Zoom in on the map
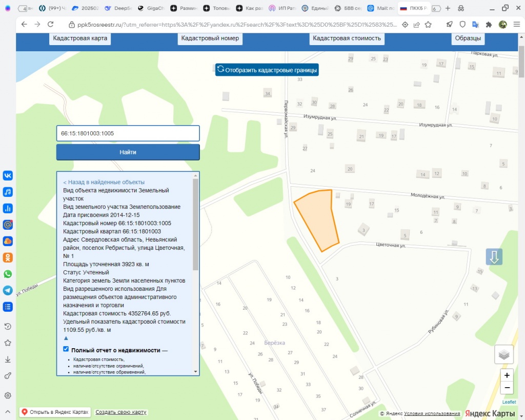 507,375
